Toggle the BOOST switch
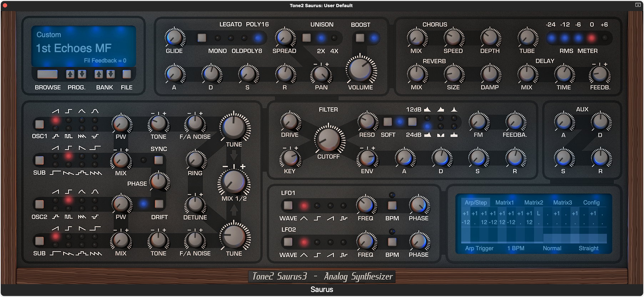Image resolution: width=644 pixels, height=297 pixels. tap(360, 38)
